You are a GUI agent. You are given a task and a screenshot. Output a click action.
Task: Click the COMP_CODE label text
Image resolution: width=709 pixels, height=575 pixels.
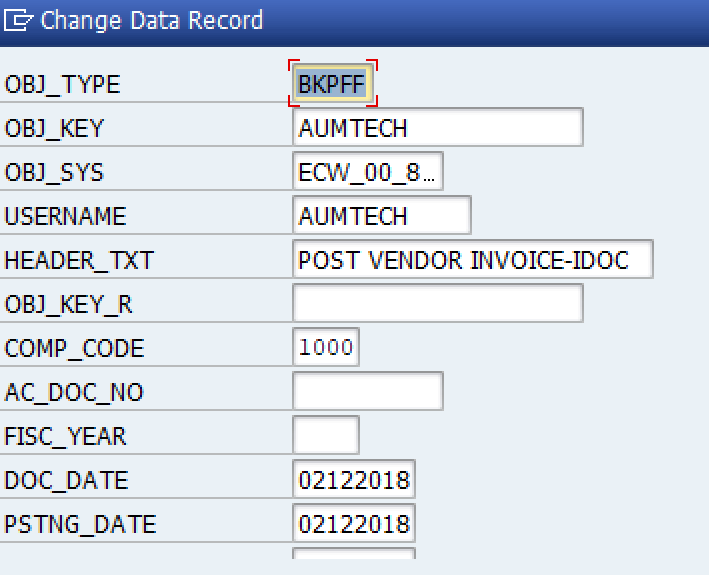74,349
